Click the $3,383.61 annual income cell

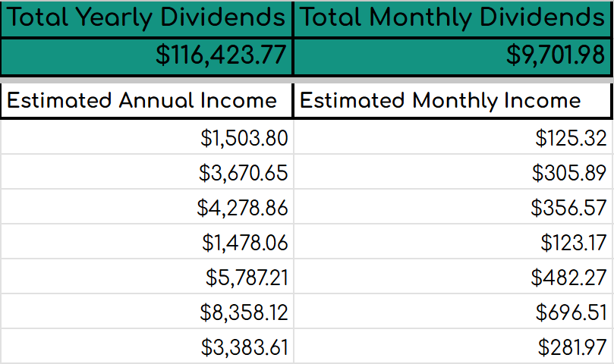146,346
